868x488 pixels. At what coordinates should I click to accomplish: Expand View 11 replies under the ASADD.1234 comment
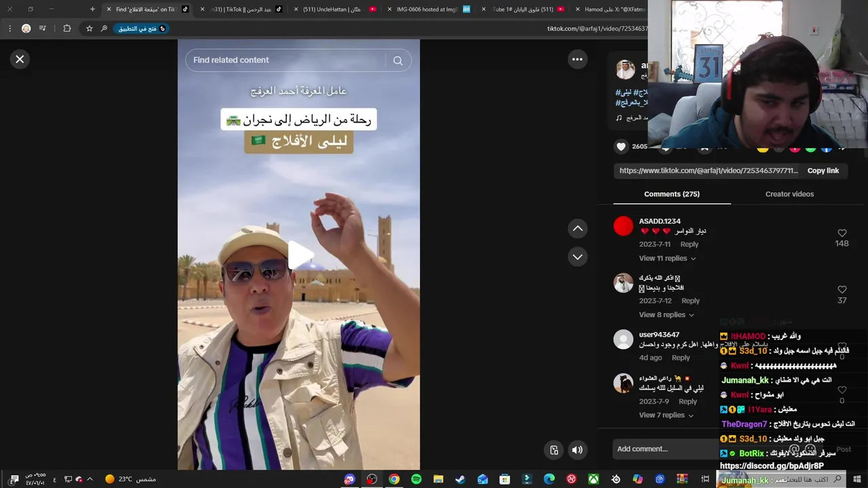(667, 258)
